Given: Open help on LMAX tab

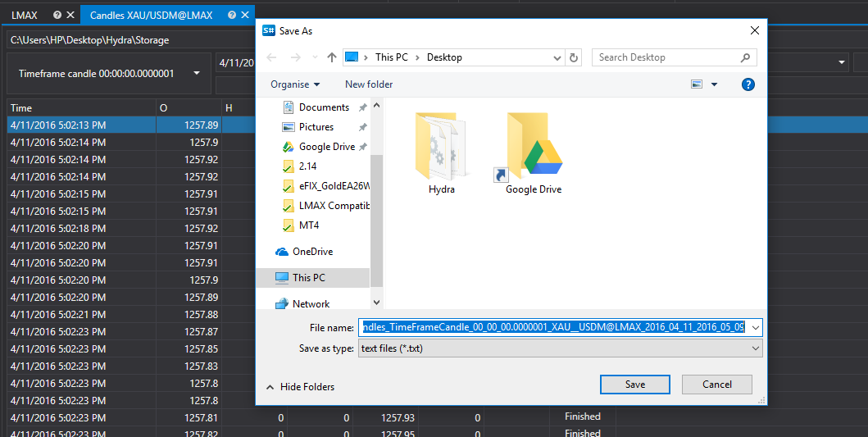Looking at the screenshot, I should pyautogui.click(x=57, y=15).
